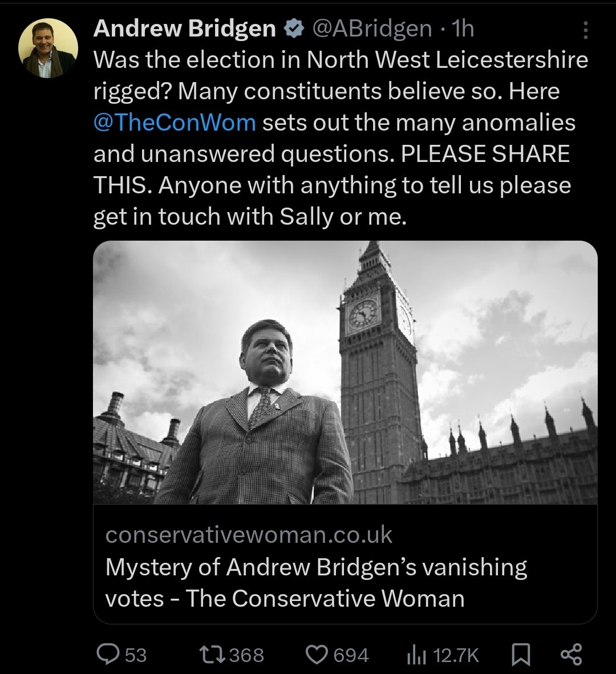Click the 368 reposts count
The width and height of the screenshot is (616, 674).
pos(247,655)
